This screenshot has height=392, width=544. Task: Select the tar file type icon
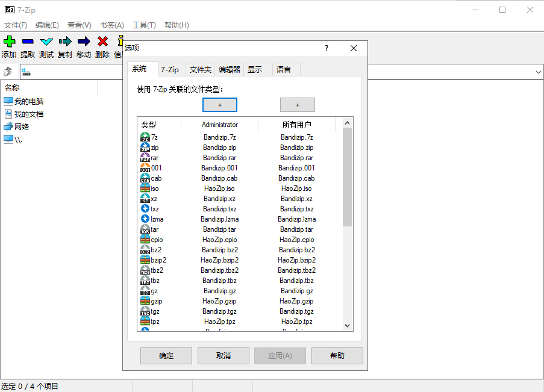[145, 229]
